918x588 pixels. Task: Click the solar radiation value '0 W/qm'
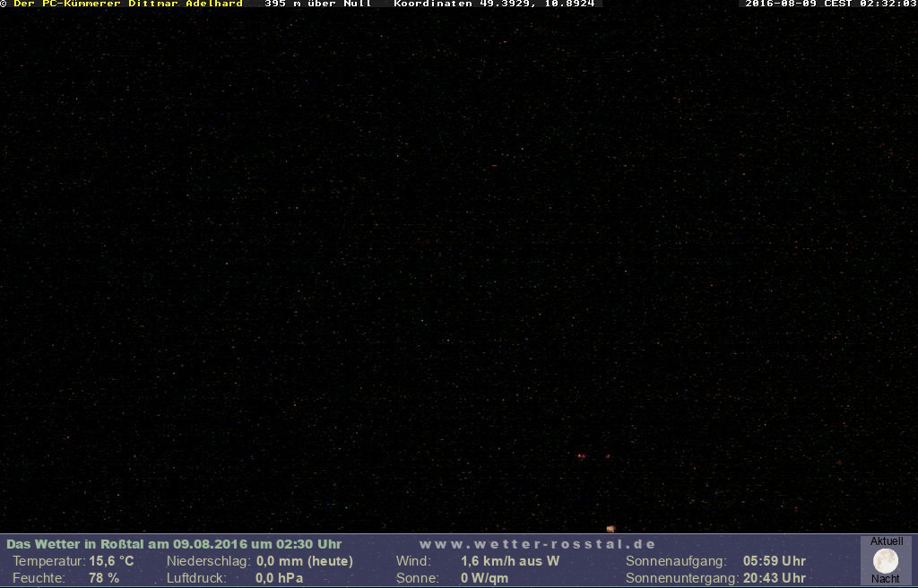[x=484, y=578]
